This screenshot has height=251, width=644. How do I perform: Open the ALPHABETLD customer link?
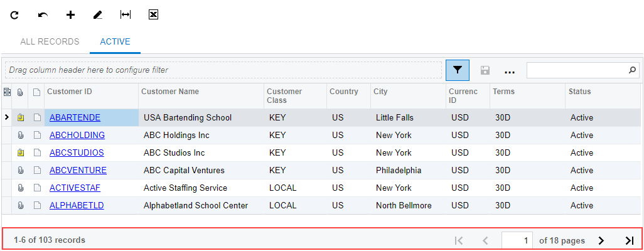77,205
